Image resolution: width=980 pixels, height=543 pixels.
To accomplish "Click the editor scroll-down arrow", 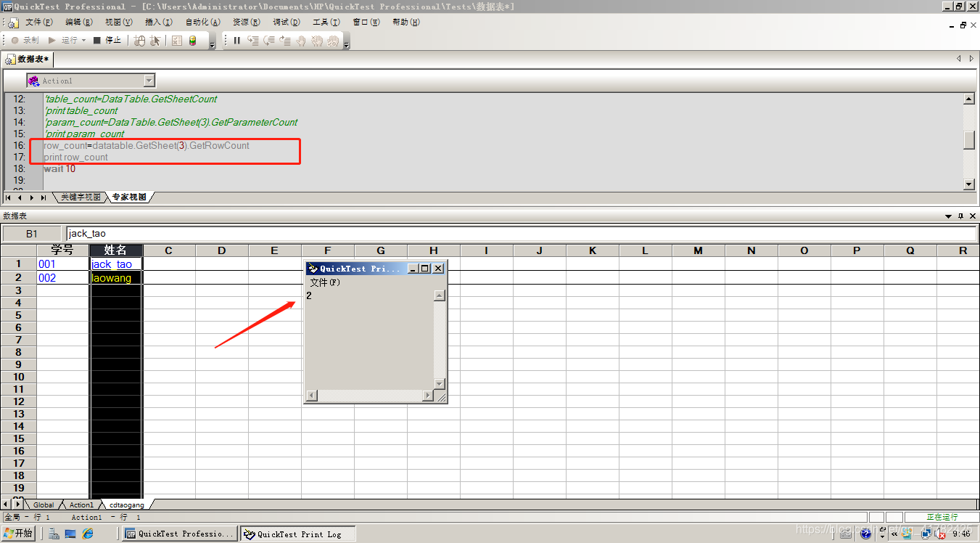I will [969, 184].
